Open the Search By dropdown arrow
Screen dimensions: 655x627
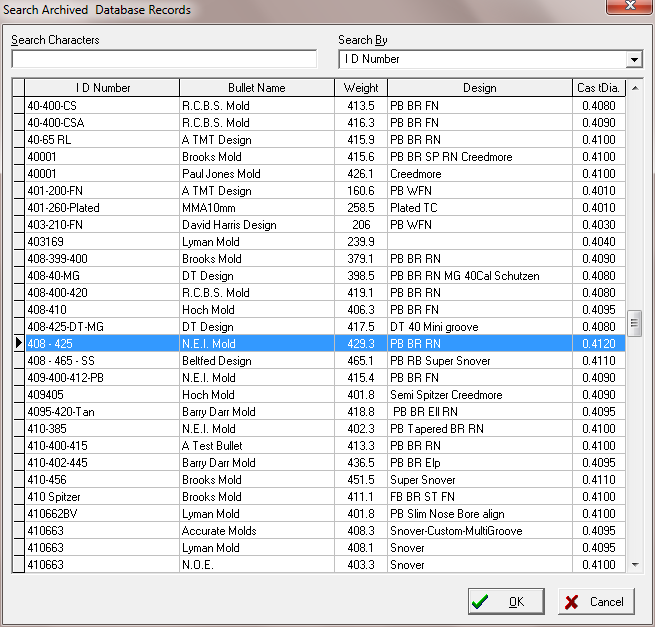pos(634,59)
